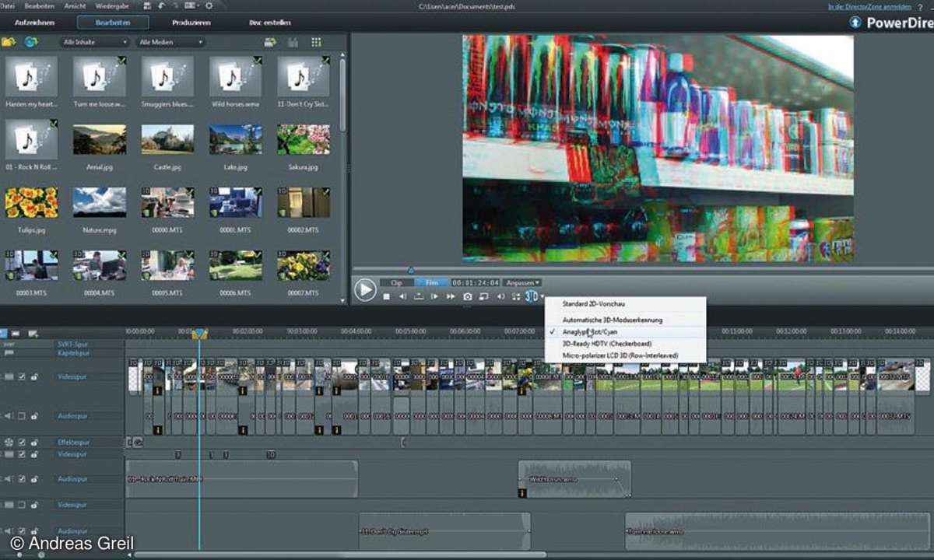Screen dimensions: 934x560
Task: Select Micro-polarizer LCD 3D (Row-Interleaved)
Action: pos(625,355)
